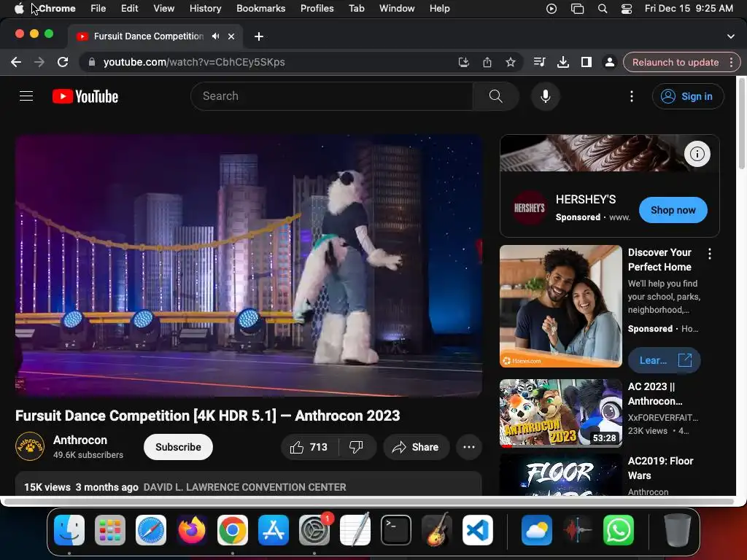
Task: Open the ad info icon on Hershey's banner
Action: pyautogui.click(x=697, y=154)
